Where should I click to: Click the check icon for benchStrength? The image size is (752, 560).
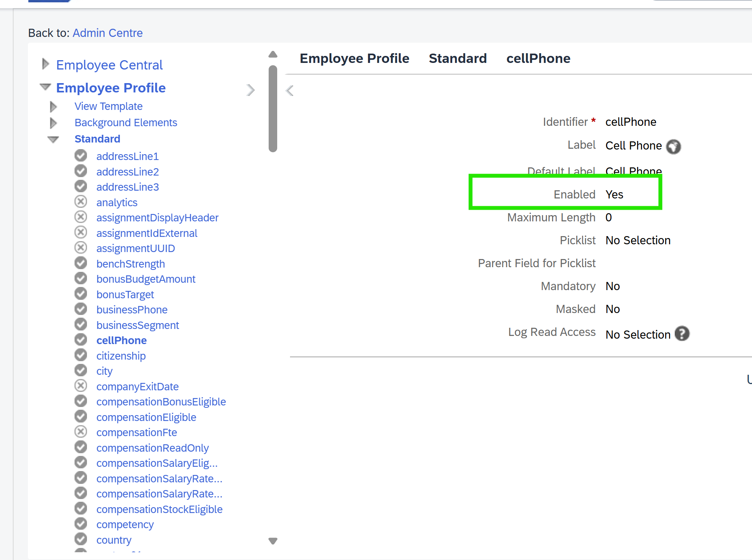(81, 263)
